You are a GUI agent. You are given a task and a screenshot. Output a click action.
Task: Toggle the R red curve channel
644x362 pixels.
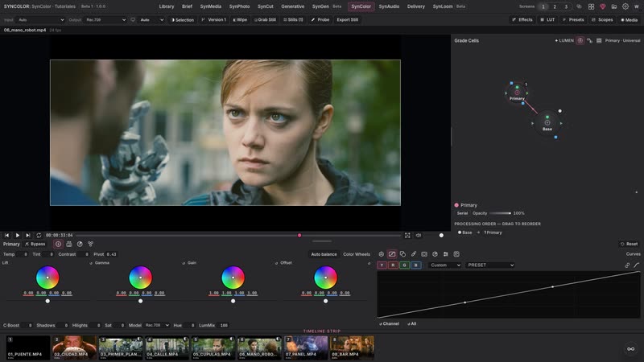coord(393,265)
